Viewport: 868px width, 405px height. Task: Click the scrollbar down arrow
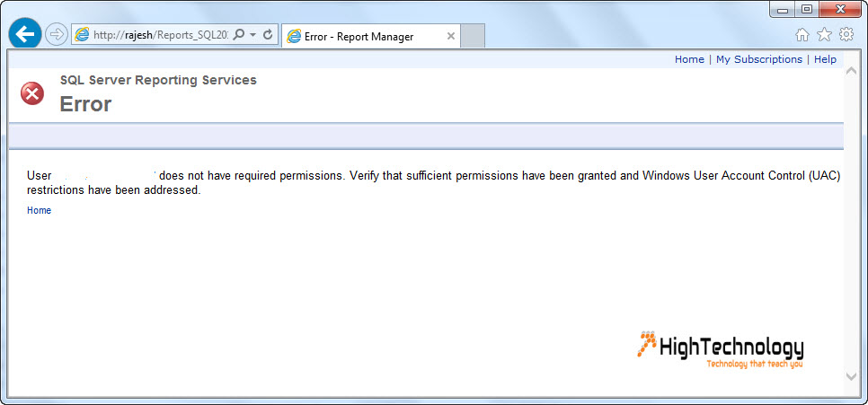(x=852, y=376)
